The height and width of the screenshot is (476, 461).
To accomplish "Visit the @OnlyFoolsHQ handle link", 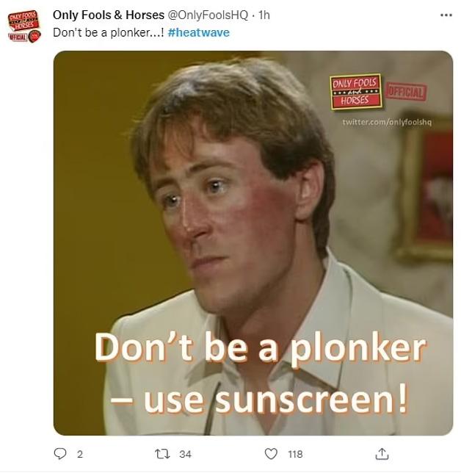I will pyautogui.click(x=208, y=15).
